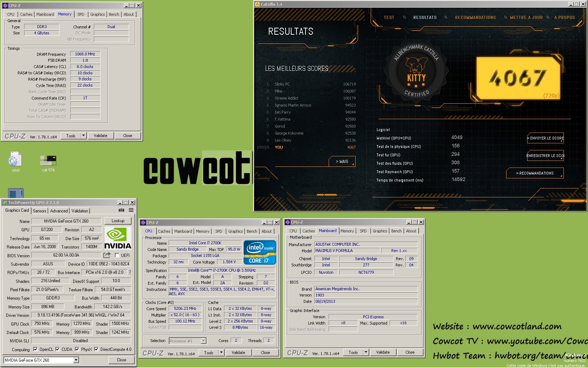Click the CPU-Z Mainboard window title icon

(x=287, y=222)
